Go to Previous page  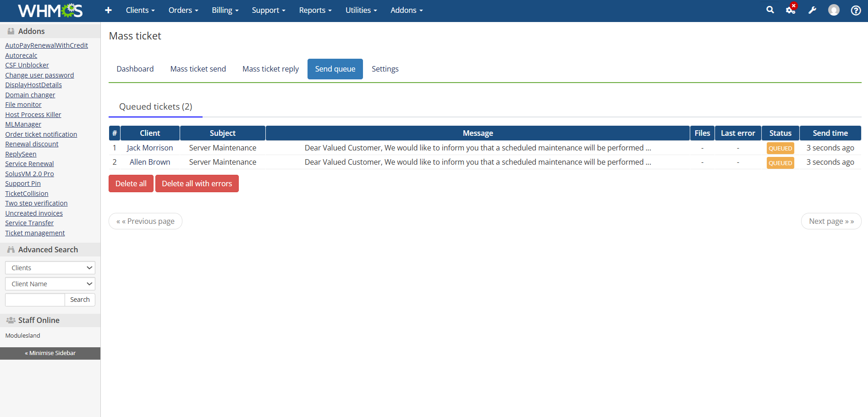click(145, 221)
